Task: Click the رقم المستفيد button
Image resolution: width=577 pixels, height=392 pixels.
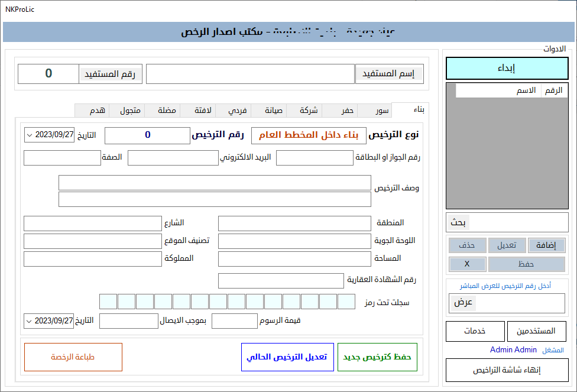Action: [111, 74]
